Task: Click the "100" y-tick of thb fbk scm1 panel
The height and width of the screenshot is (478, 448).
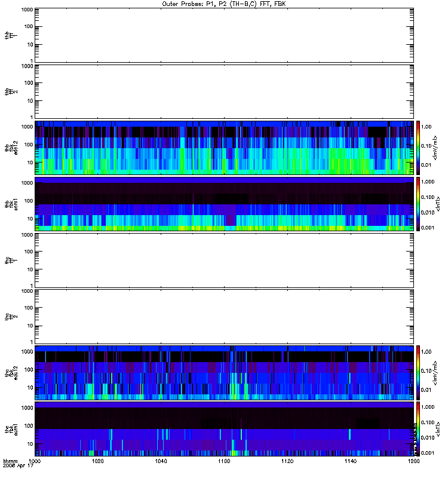Action: point(28,201)
